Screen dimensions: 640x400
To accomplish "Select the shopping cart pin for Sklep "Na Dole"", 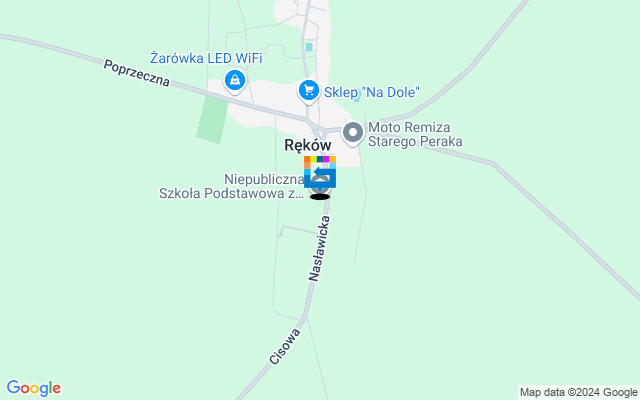I will pos(309,91).
